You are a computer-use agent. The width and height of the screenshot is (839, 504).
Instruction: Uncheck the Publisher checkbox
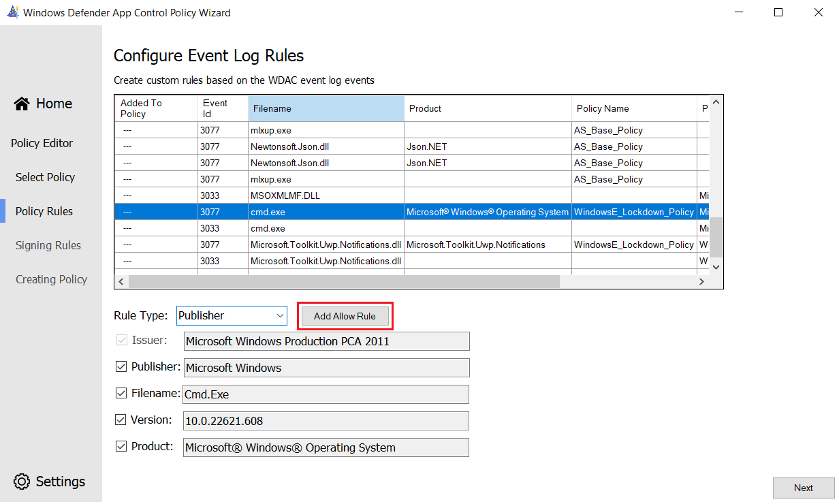(121, 367)
